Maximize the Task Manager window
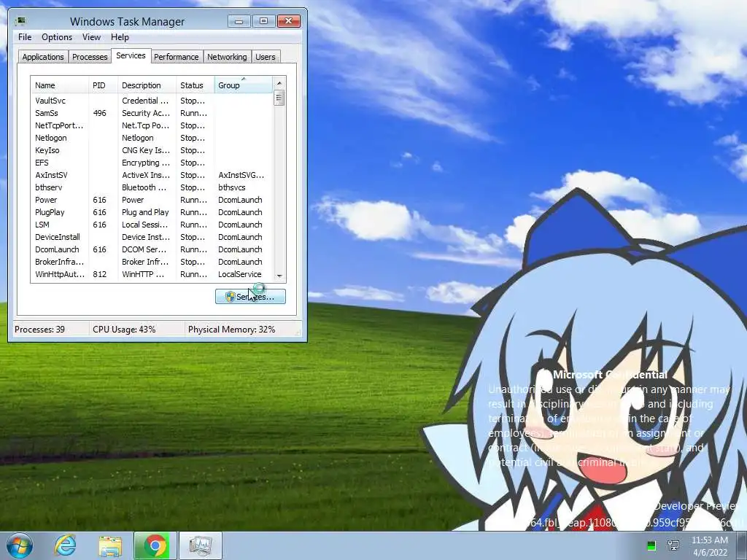Screen dimensions: 747x560 (263, 21)
